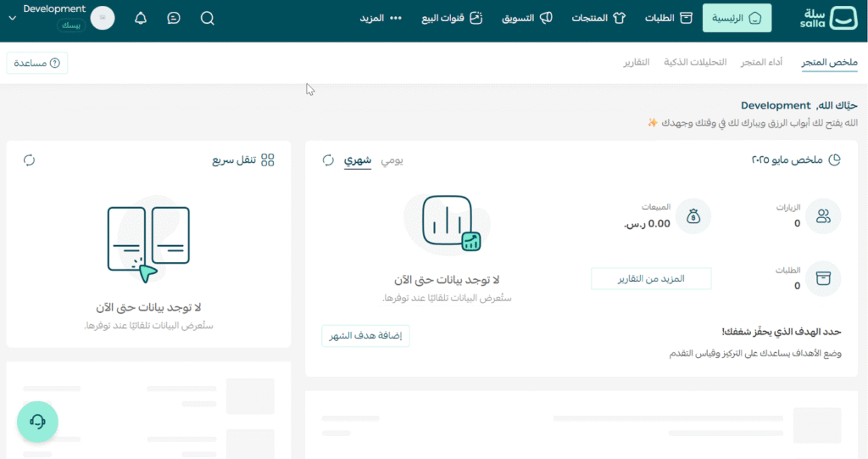Refresh the quick navigation (تنقل سريع) card
This screenshot has height=459, width=868.
pyautogui.click(x=29, y=160)
